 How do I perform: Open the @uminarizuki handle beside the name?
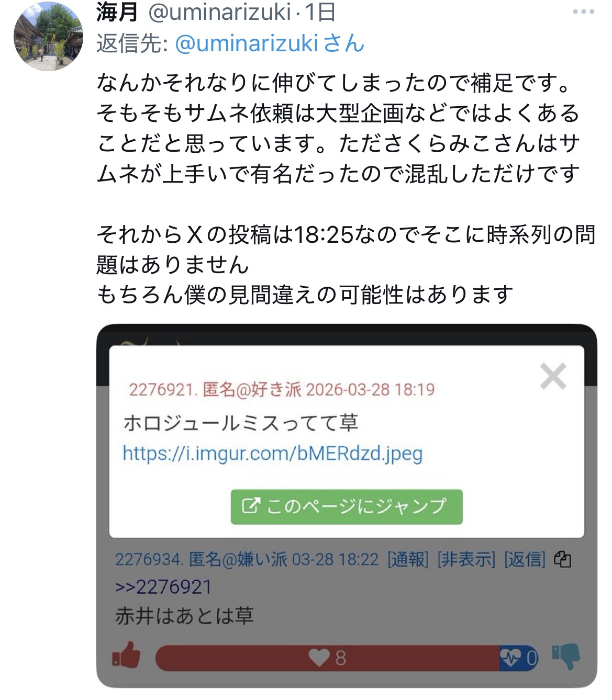[219, 12]
